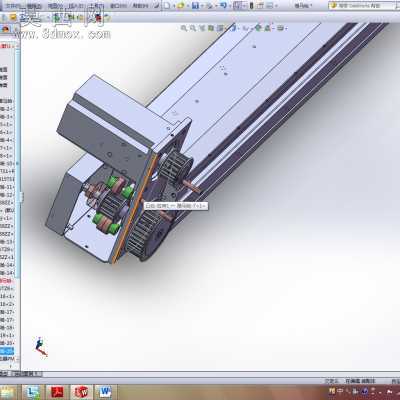Open the Window menu
This screenshot has height=400, width=400.
(x=118, y=6)
